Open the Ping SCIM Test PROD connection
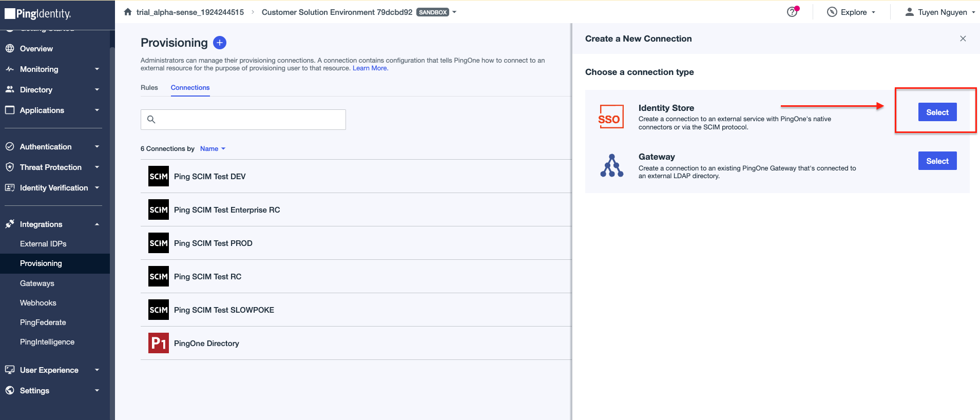The width and height of the screenshot is (980, 420). [356, 243]
